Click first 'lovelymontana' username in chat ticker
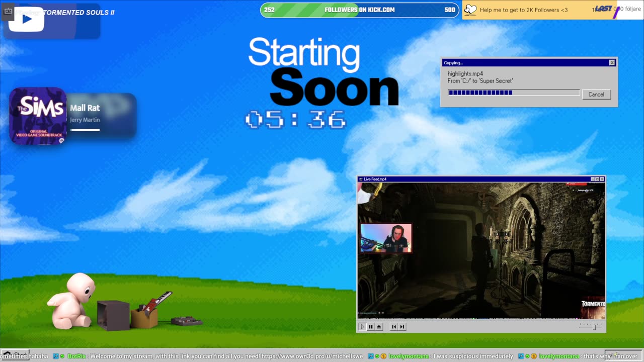The image size is (644, 362). tap(409, 356)
